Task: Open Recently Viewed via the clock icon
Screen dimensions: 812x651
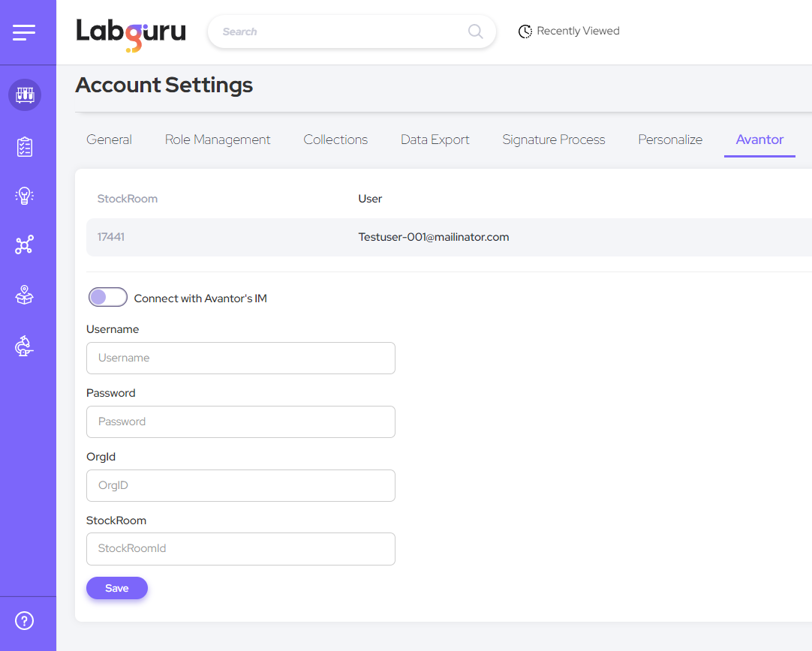Action: (x=525, y=31)
